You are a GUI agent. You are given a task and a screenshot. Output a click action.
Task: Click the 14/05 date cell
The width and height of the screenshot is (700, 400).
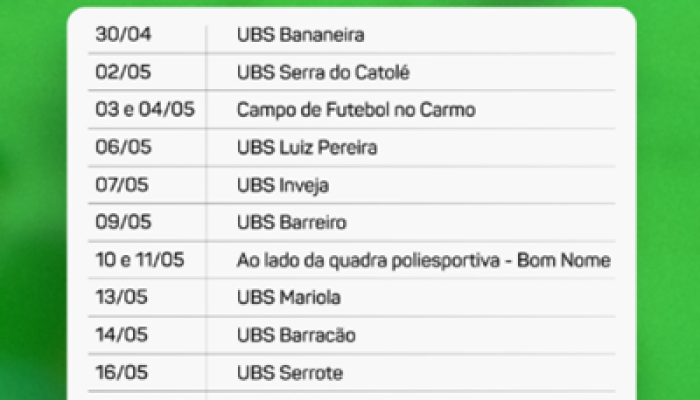click(x=121, y=334)
